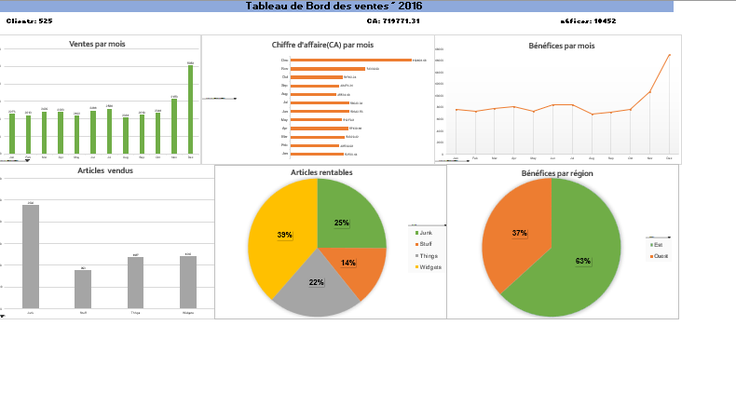Select the tallest green December sales bar
Screen dimensions: 736x393
191,109
